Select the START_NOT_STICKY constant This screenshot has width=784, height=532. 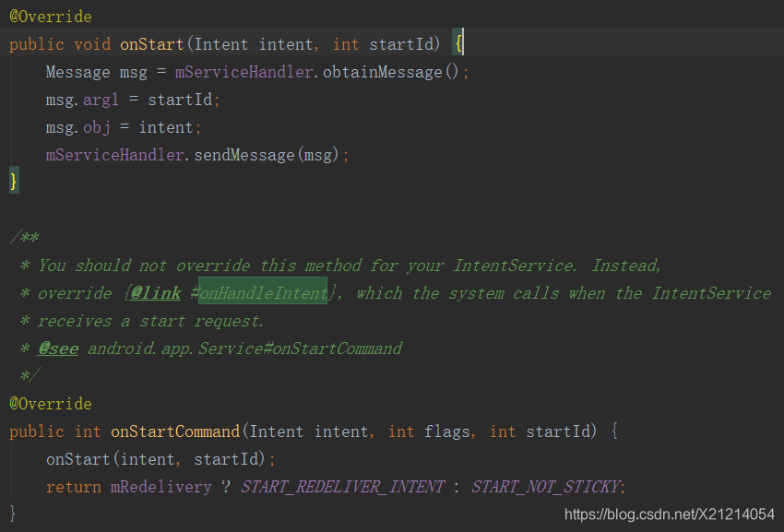pos(549,486)
